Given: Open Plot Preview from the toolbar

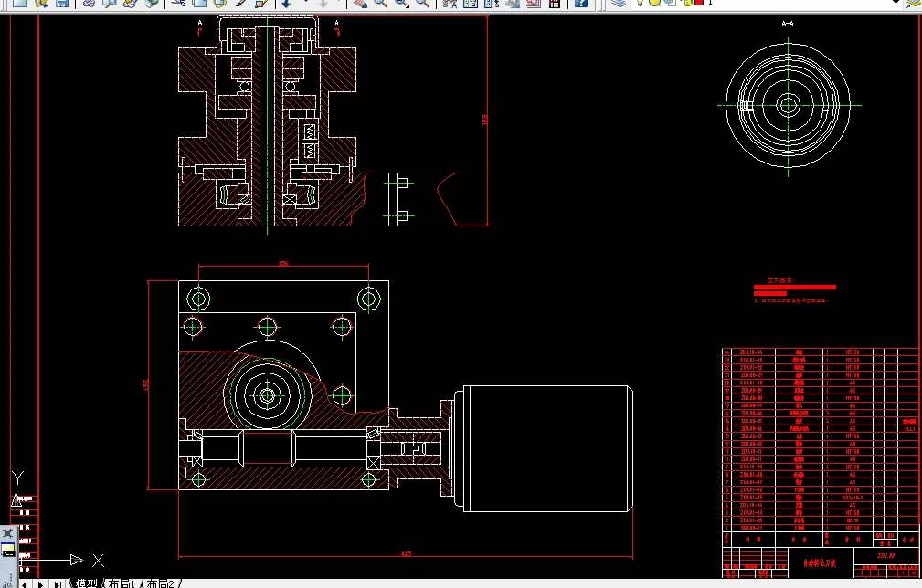Looking at the screenshot, I should 110,3.
